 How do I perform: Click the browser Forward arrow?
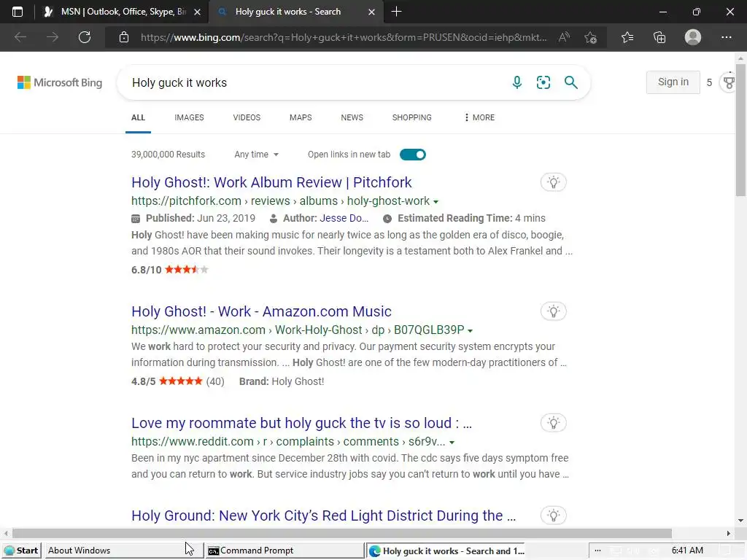pyautogui.click(x=53, y=37)
